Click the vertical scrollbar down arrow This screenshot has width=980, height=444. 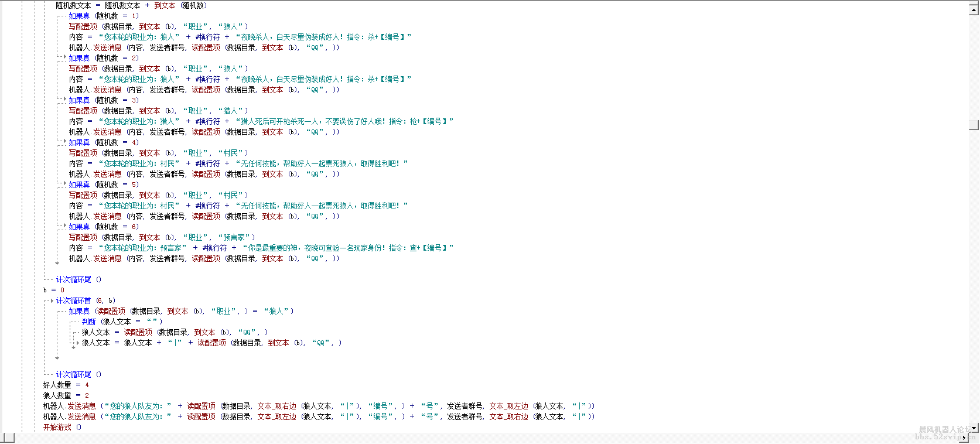[x=974, y=428]
